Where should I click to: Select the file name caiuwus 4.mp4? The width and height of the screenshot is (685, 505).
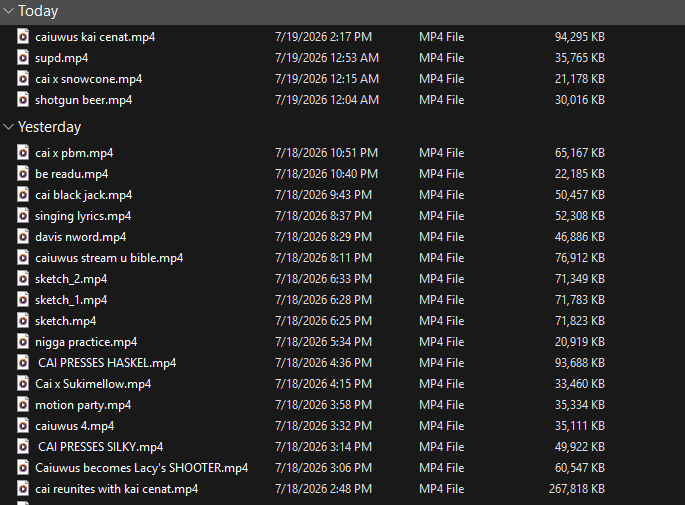pos(75,426)
